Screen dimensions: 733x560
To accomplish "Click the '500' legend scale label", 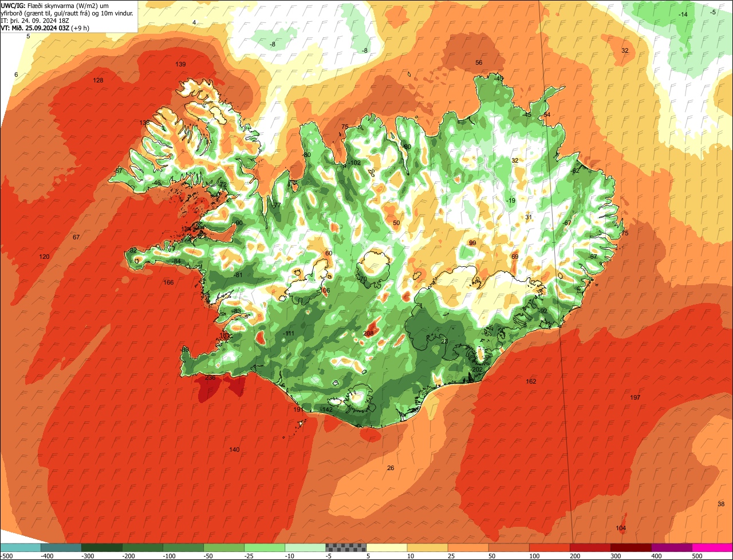I will (697, 556).
